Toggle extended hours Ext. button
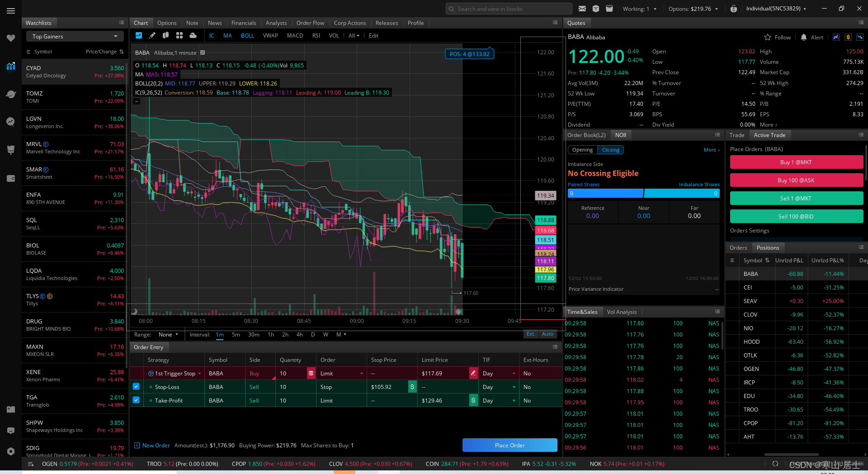868x474 pixels. (531, 334)
